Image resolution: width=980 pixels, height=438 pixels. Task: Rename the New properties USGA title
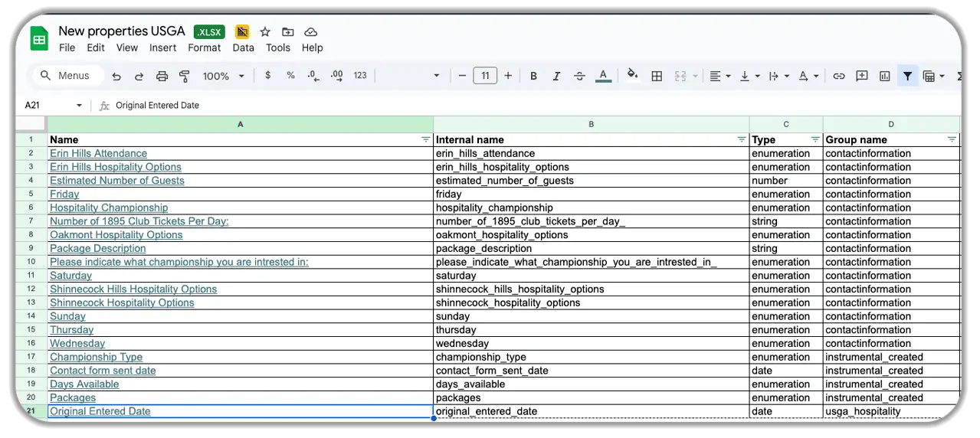click(x=122, y=31)
